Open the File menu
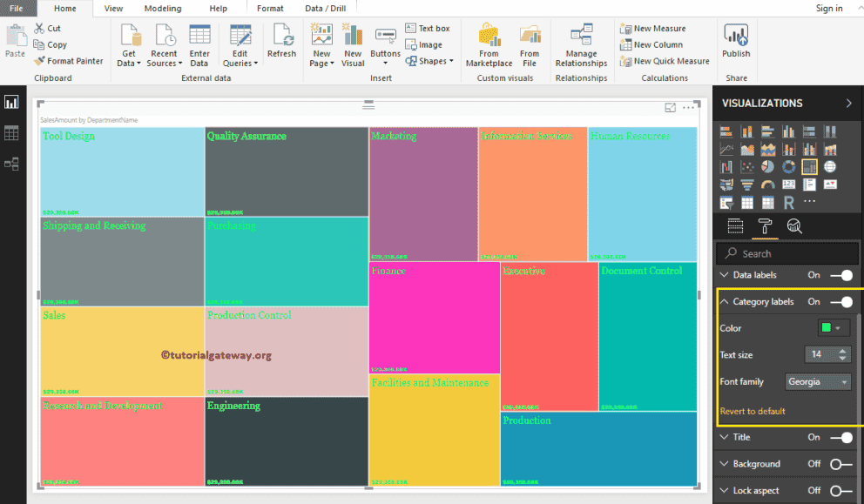Viewport: 864px width, 504px height. [x=14, y=8]
